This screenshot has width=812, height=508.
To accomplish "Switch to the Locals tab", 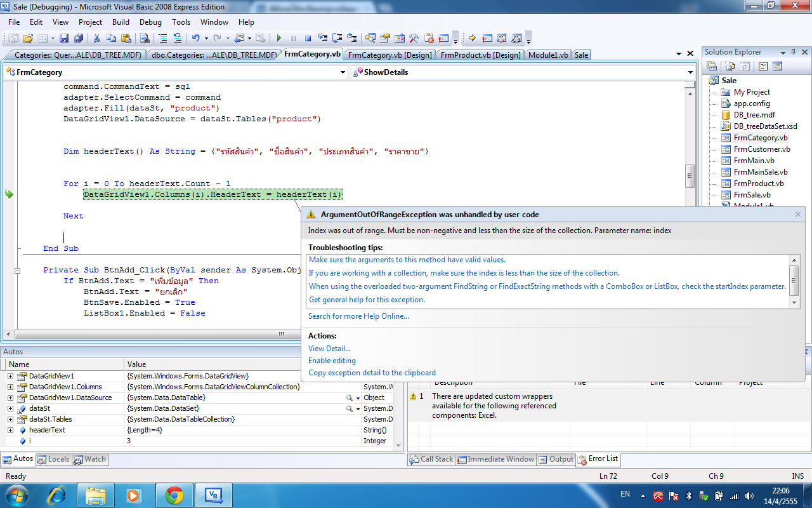I will [53, 459].
